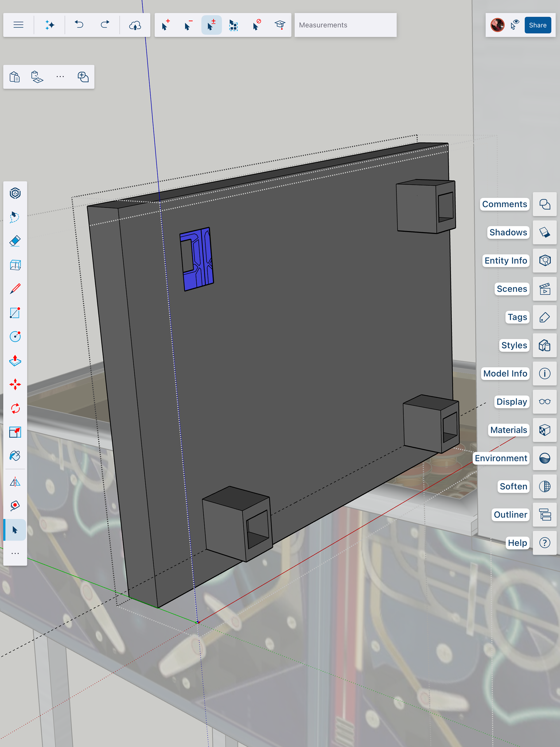
Task: Open the Entity Info panel
Action: [x=545, y=260]
